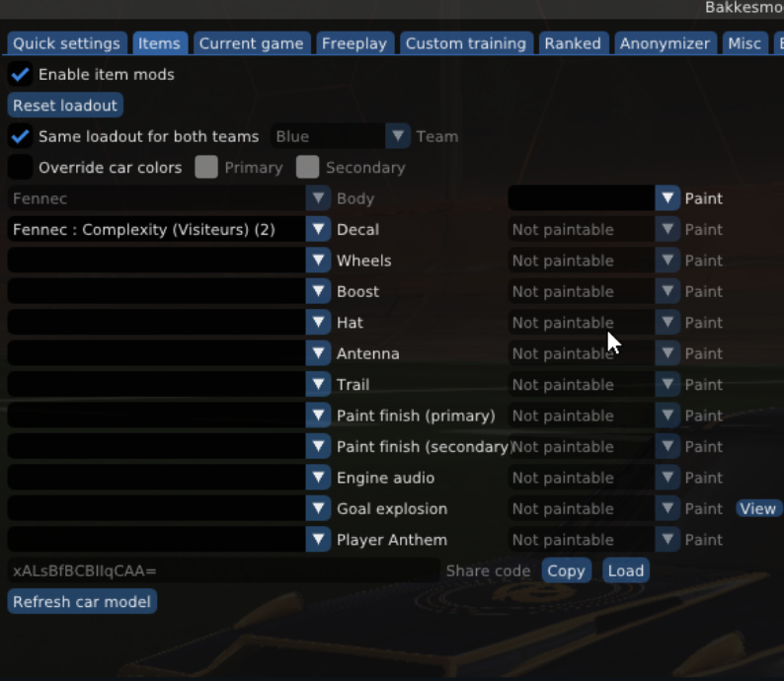Expand the Blue team selector dropdown

point(398,136)
